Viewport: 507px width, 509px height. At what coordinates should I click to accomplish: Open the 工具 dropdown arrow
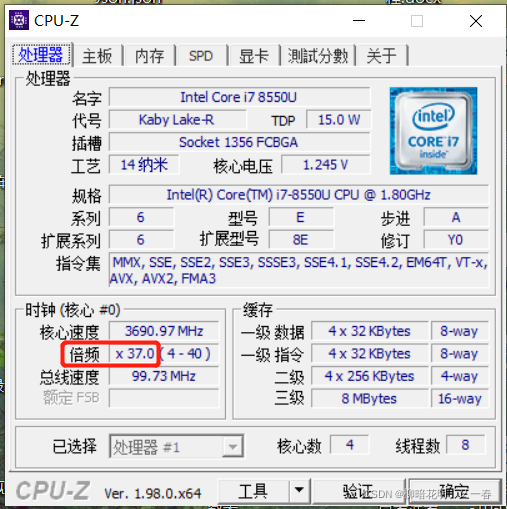(x=299, y=490)
